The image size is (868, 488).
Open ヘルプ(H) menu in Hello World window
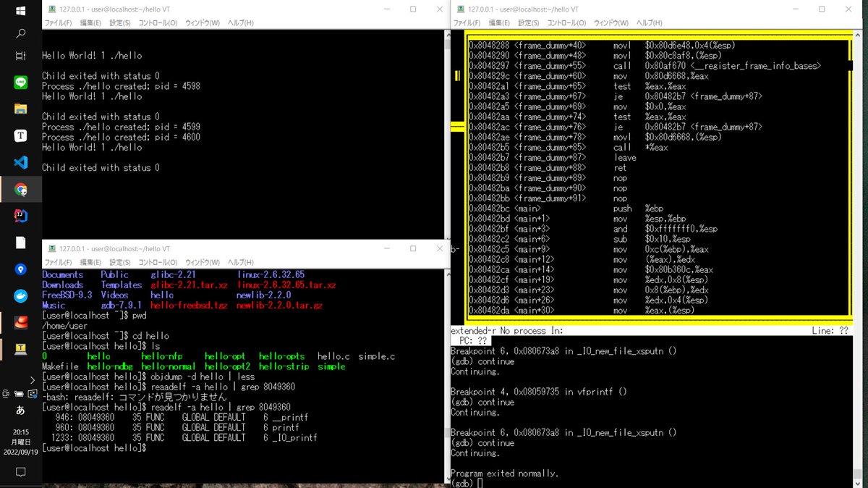(x=240, y=23)
